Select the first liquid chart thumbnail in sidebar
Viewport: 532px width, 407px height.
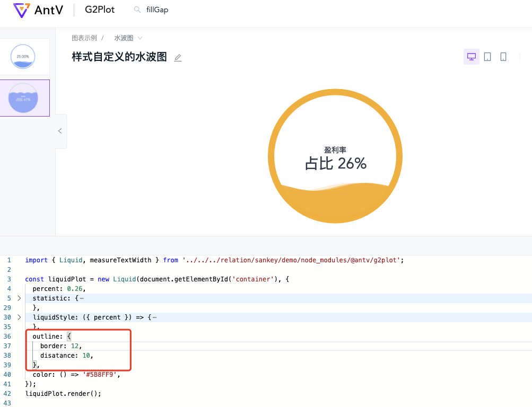[x=24, y=56]
